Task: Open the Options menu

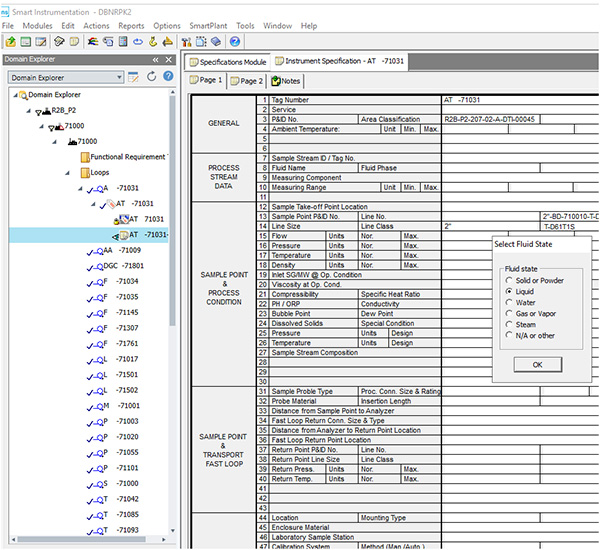Action: (x=167, y=26)
